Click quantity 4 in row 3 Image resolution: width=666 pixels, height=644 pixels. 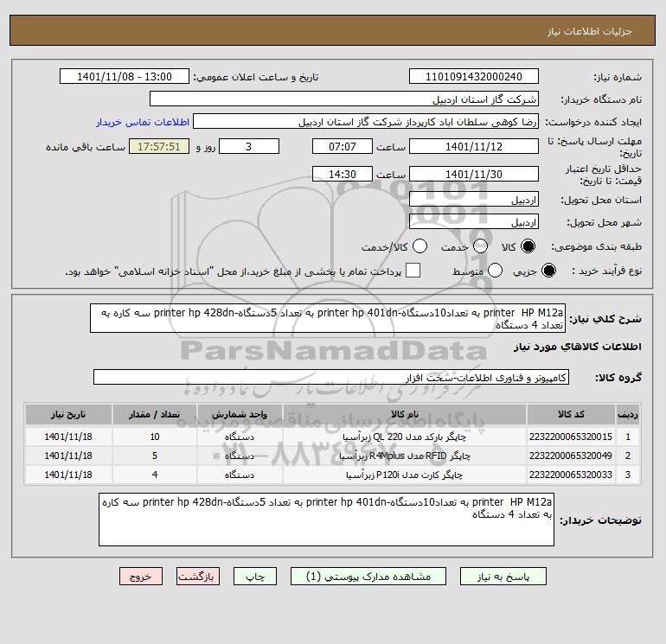155,475
